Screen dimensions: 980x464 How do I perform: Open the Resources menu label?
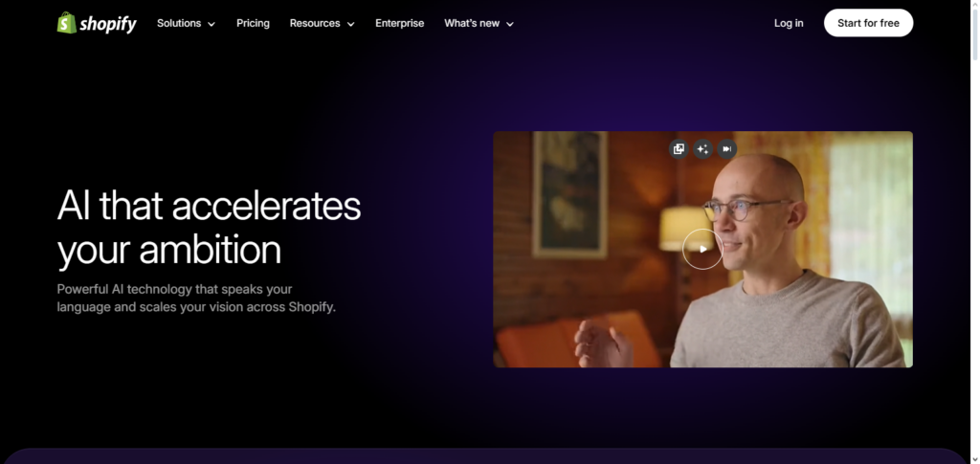[x=315, y=23]
